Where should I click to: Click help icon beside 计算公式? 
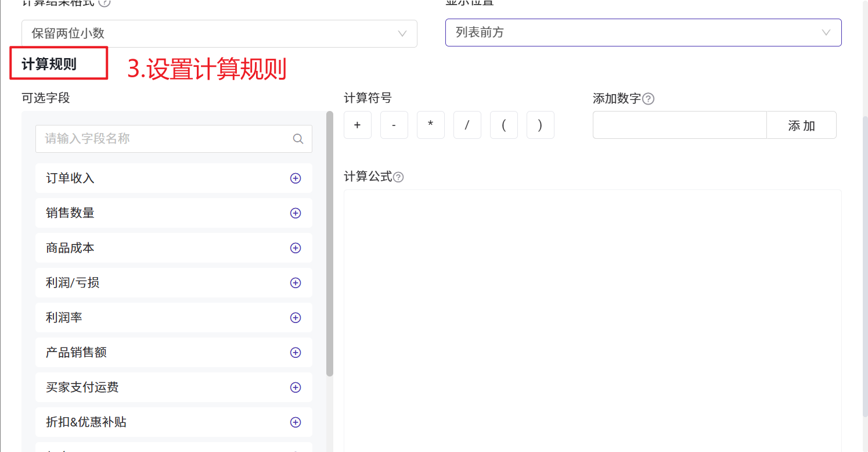[398, 177]
